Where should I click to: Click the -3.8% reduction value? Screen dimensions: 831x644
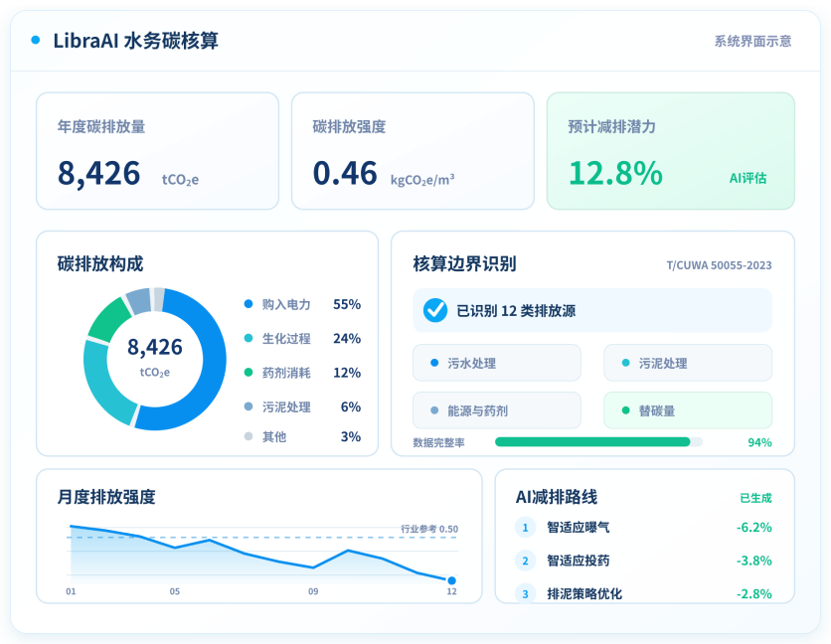(754, 561)
